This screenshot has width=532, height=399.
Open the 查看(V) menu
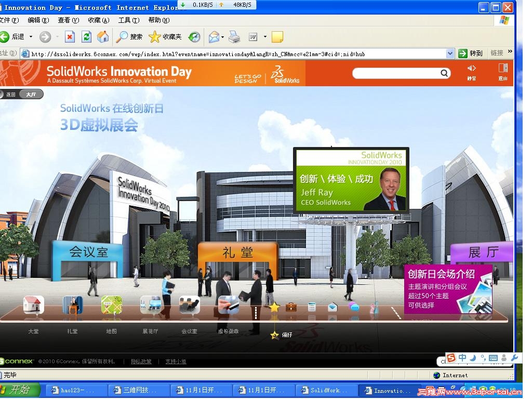[x=69, y=20]
